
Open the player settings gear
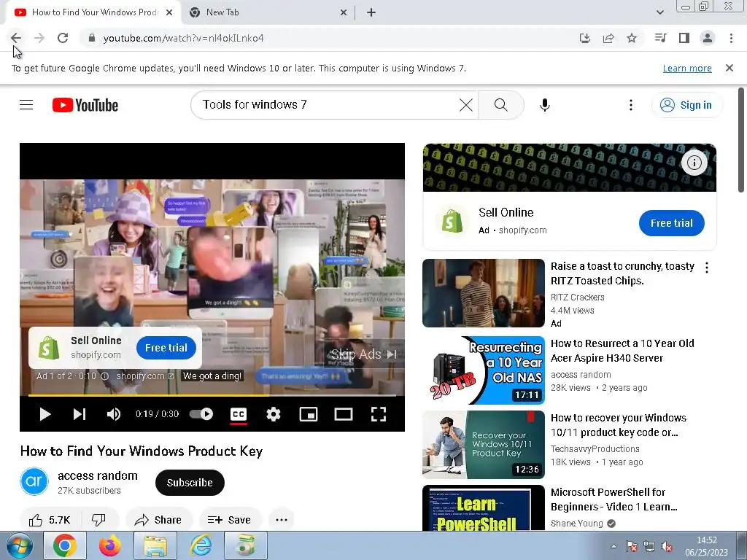[274, 414]
